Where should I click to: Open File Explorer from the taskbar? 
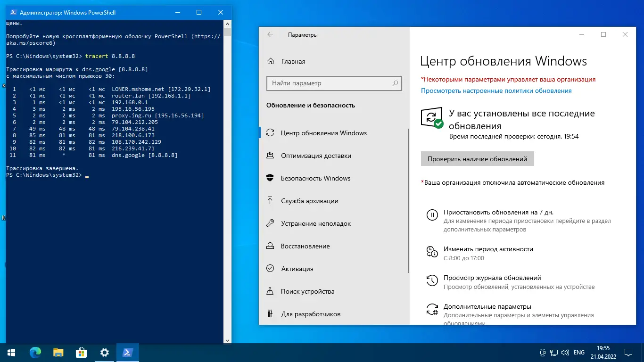click(58, 353)
